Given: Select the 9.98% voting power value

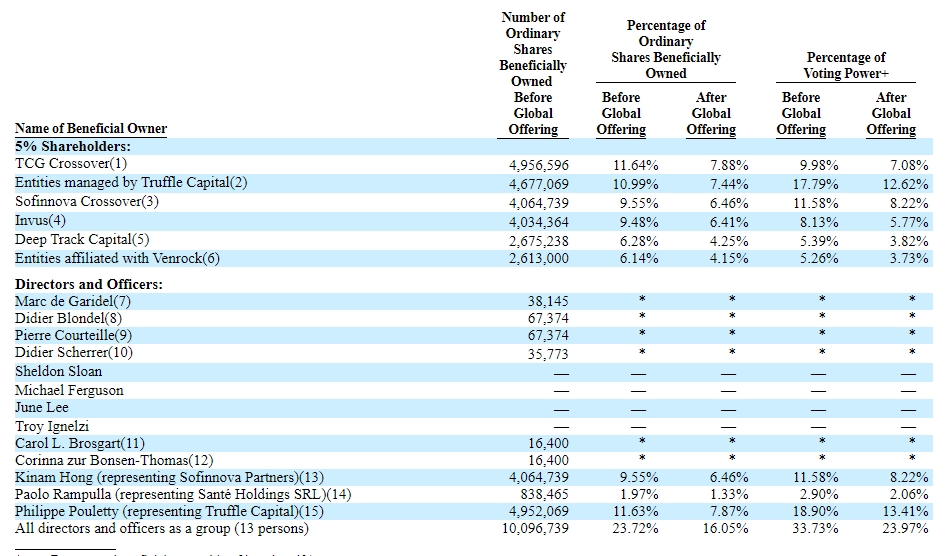Looking at the screenshot, I should click(x=819, y=165).
